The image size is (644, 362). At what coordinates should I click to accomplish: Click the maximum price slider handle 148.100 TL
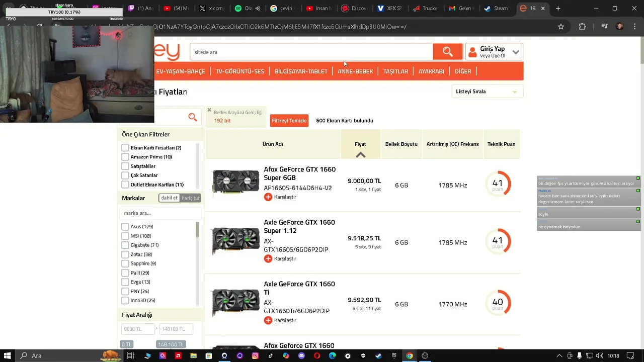pyautogui.click(x=171, y=344)
